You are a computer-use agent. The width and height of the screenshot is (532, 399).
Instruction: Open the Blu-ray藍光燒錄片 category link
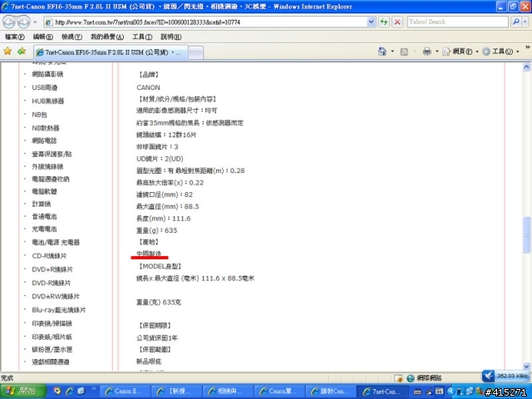click(59, 310)
